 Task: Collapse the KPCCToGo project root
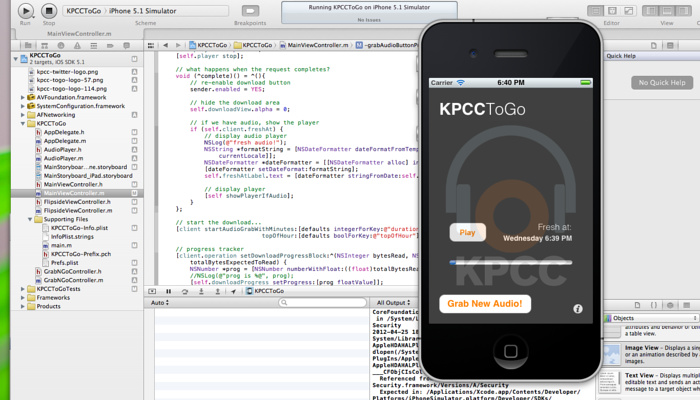[x=16, y=58]
